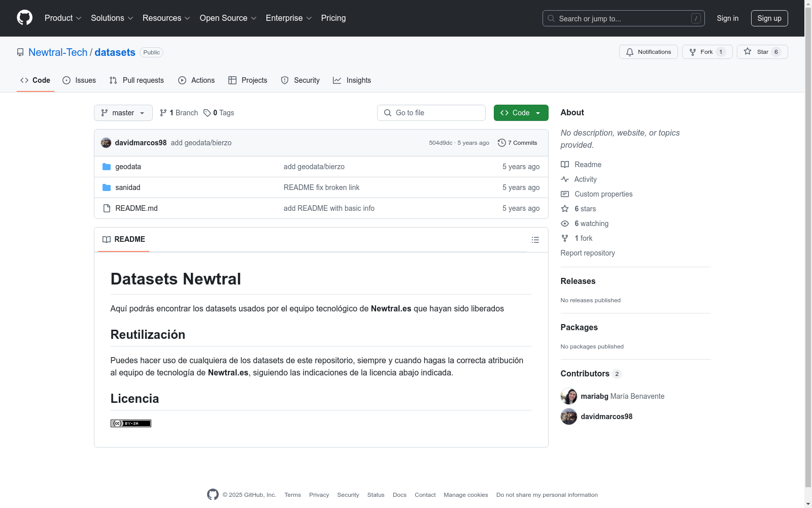The image size is (812, 508).
Task: Open the 7 Commits history
Action: coord(518,143)
